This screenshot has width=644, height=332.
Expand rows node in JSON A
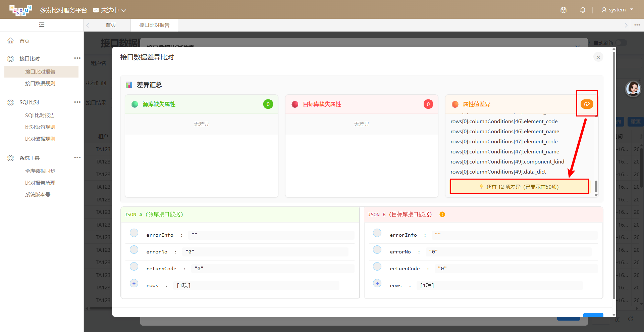(134, 283)
